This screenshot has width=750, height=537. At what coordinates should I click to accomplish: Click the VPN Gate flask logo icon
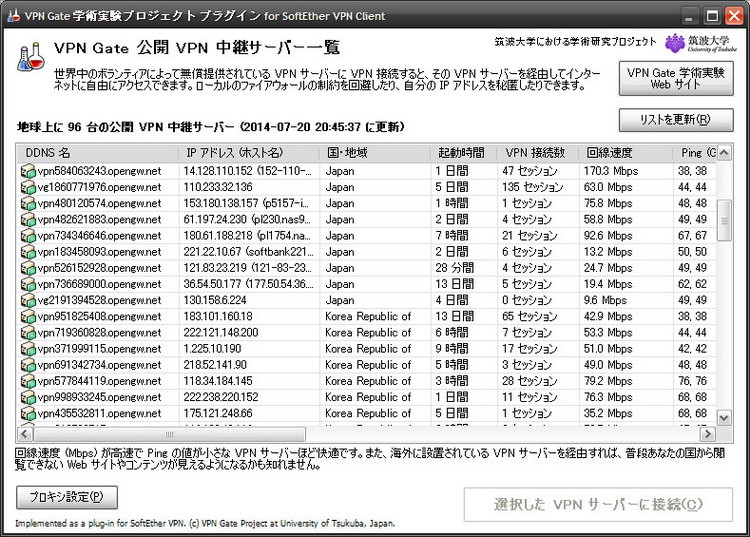coord(31,57)
